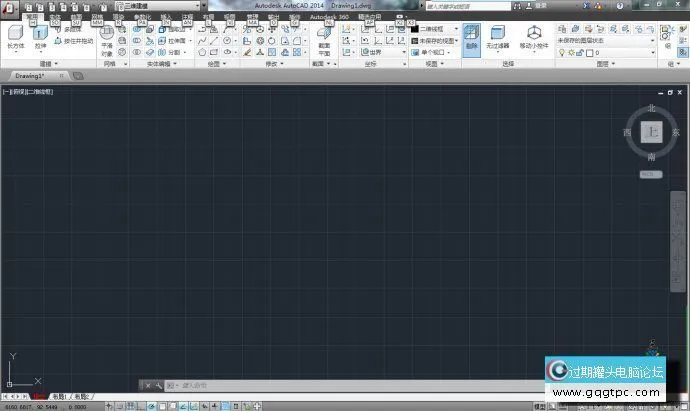
Task: Click the layer 0 color square swatch
Action: [x=590, y=53]
